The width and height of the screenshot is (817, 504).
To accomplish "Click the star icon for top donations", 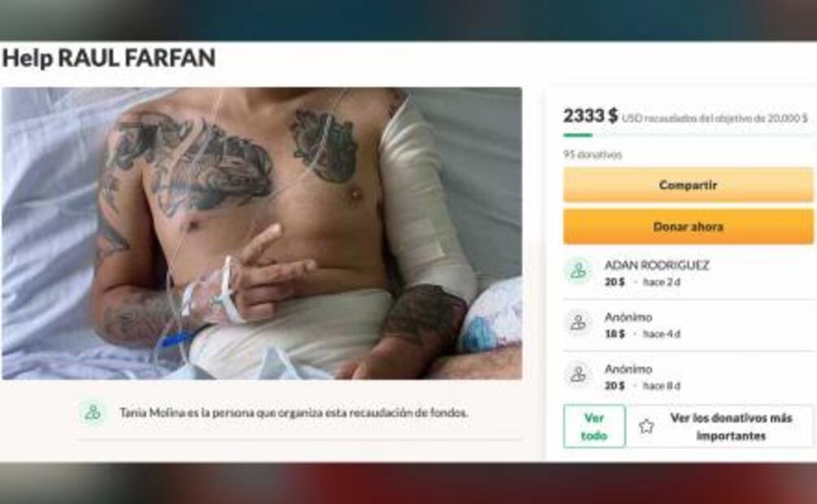I will [x=646, y=426].
